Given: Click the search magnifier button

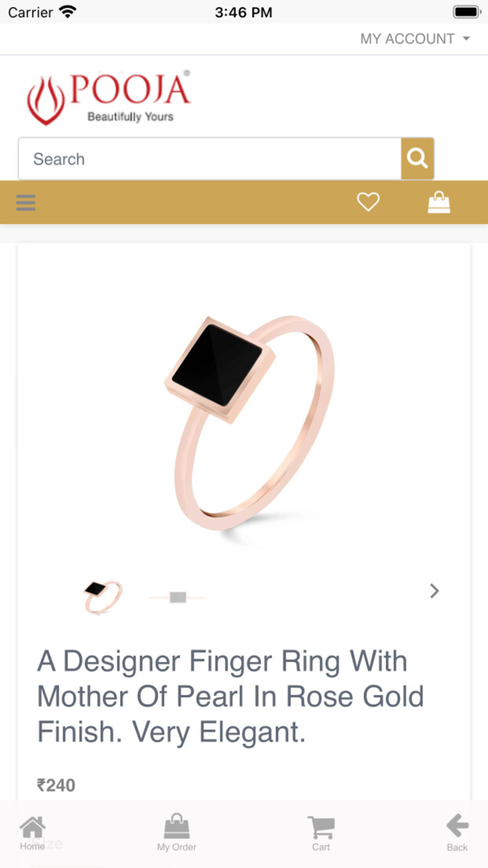Looking at the screenshot, I should pos(417,159).
